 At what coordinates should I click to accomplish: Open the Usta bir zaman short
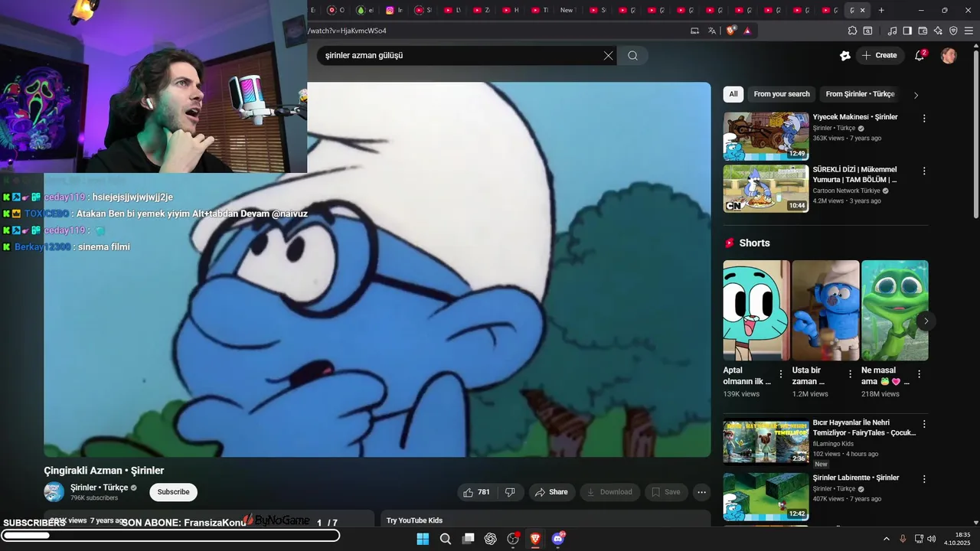click(825, 310)
